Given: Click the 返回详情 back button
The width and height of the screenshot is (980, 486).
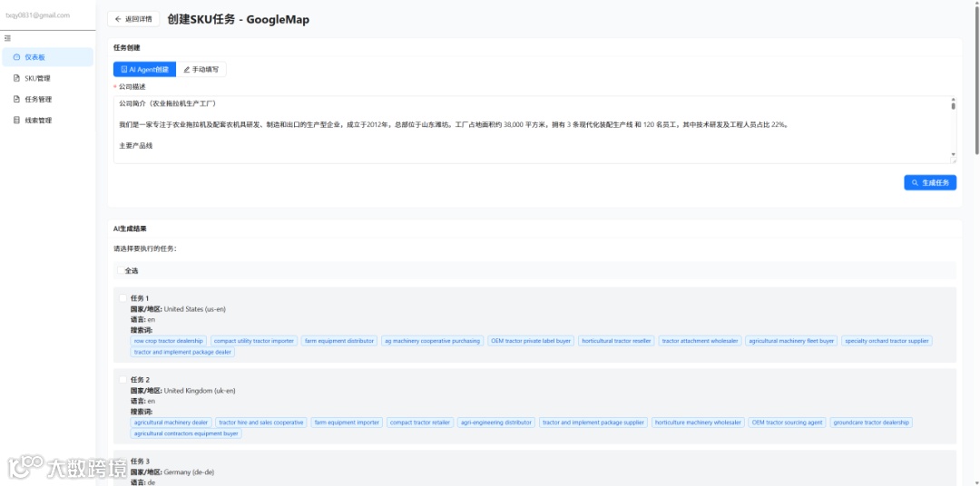Looking at the screenshot, I should 133,19.
